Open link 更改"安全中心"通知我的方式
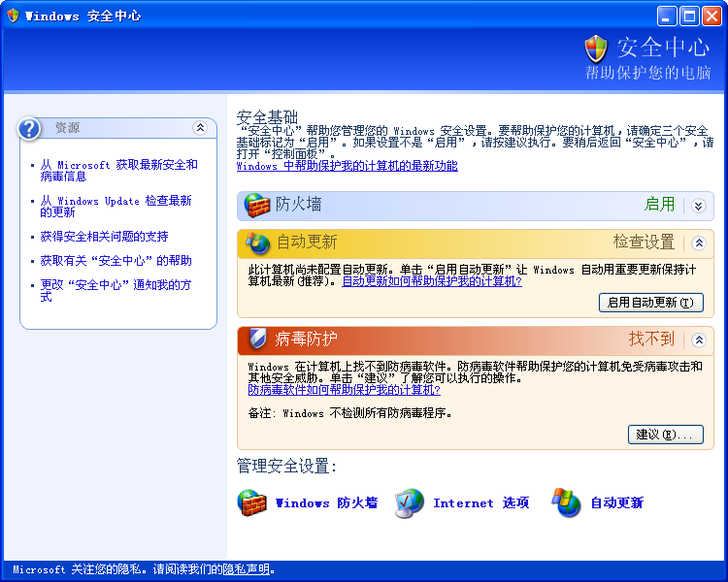This screenshot has width=728, height=582. pos(116,291)
